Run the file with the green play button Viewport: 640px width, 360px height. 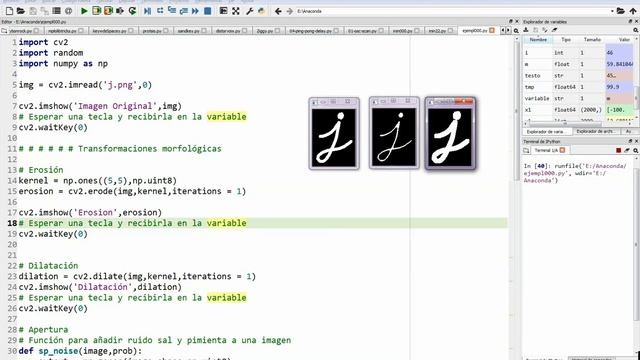84,11
